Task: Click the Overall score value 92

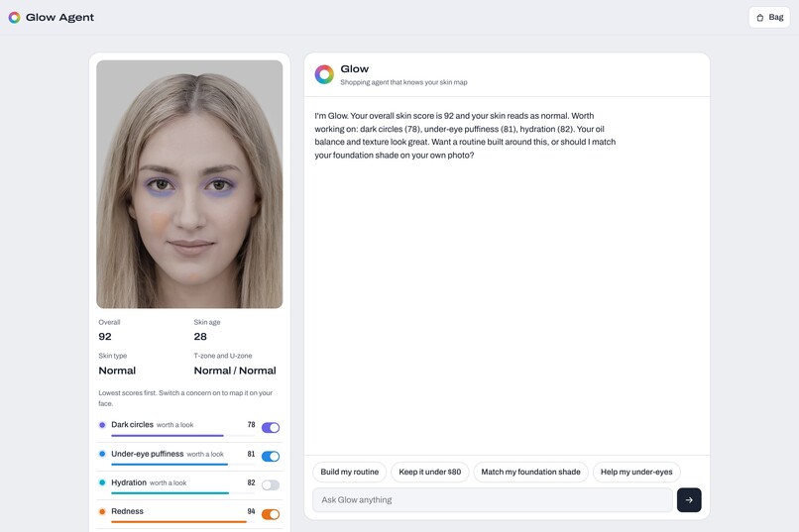Action: [x=105, y=337]
